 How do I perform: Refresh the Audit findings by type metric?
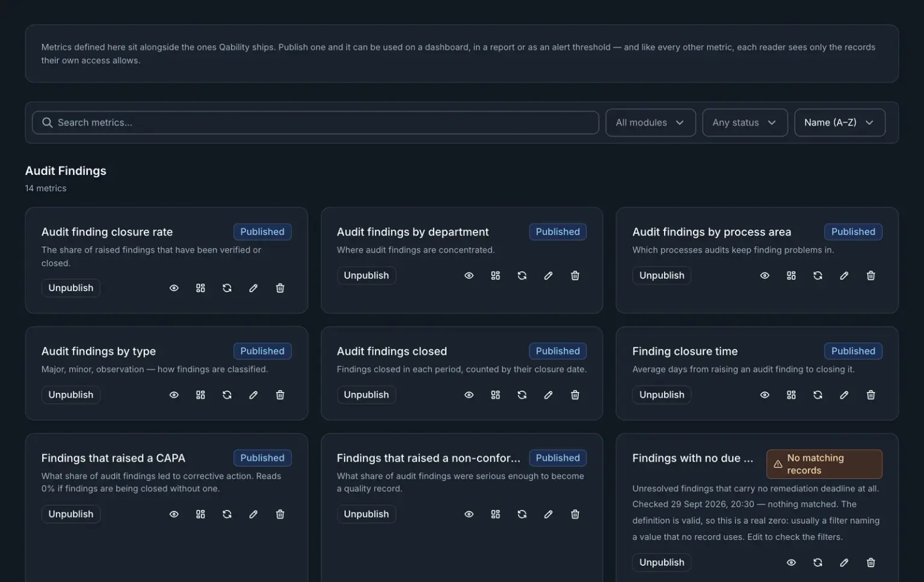pos(227,395)
